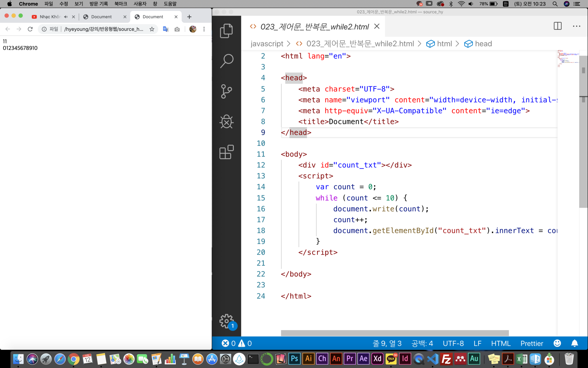588x368 pixels.
Task: Open the Search view in activity bar
Action: click(x=226, y=61)
